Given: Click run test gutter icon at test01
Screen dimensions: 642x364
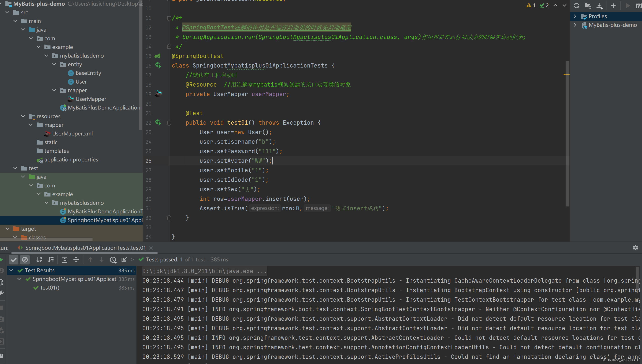Looking at the screenshot, I should pos(158,122).
